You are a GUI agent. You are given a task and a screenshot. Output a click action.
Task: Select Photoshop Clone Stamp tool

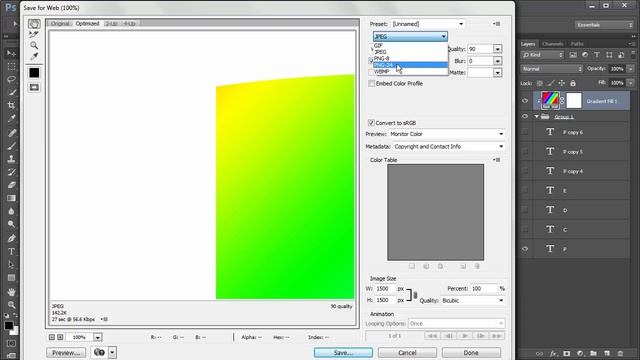tap(11, 159)
